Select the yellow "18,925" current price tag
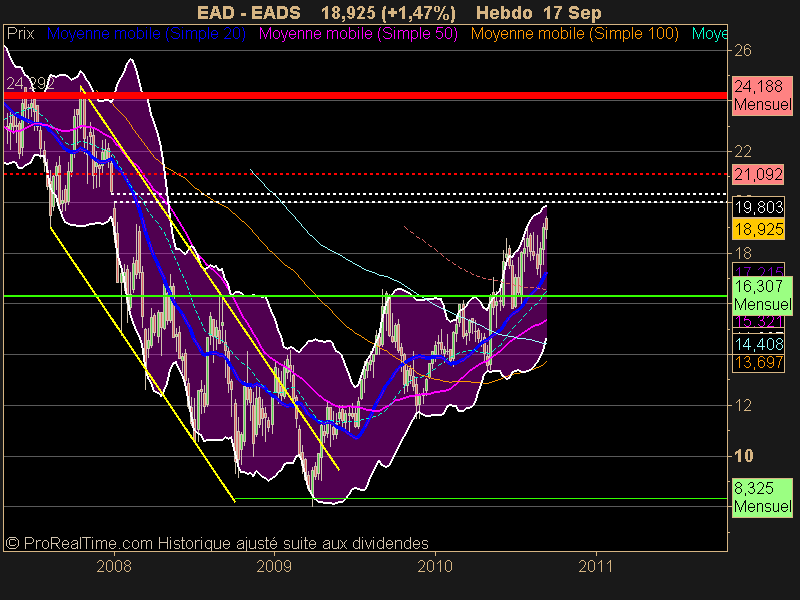The image size is (800, 600). click(x=758, y=229)
